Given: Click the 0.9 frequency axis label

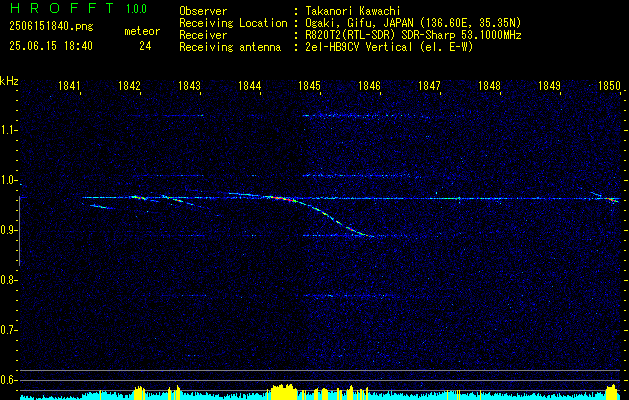Looking at the screenshot, I should [x=8, y=230].
